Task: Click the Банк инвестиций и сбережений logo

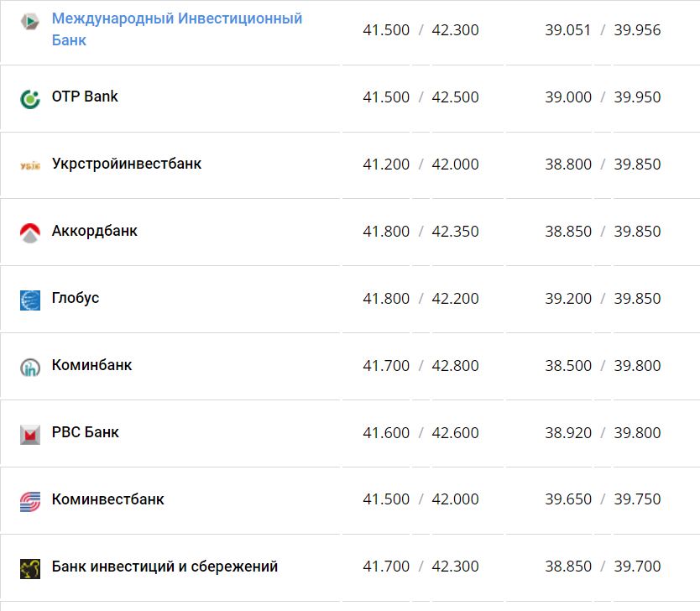Action: tap(30, 568)
